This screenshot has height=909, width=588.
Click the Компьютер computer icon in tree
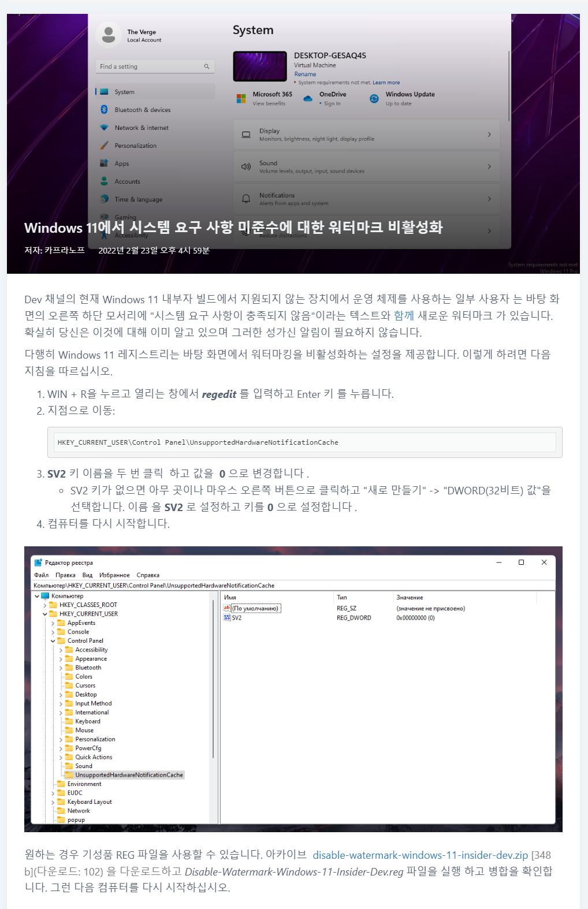coord(45,596)
